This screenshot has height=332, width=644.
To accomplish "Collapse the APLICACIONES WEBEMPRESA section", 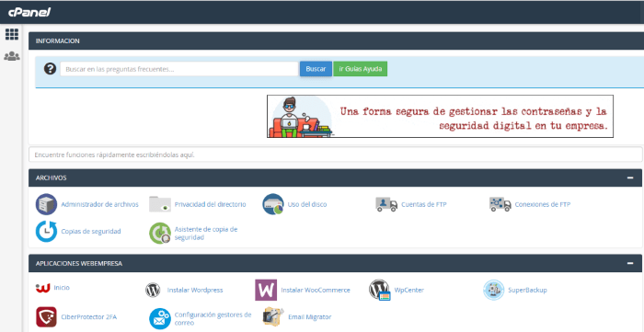I will click(x=630, y=263).
